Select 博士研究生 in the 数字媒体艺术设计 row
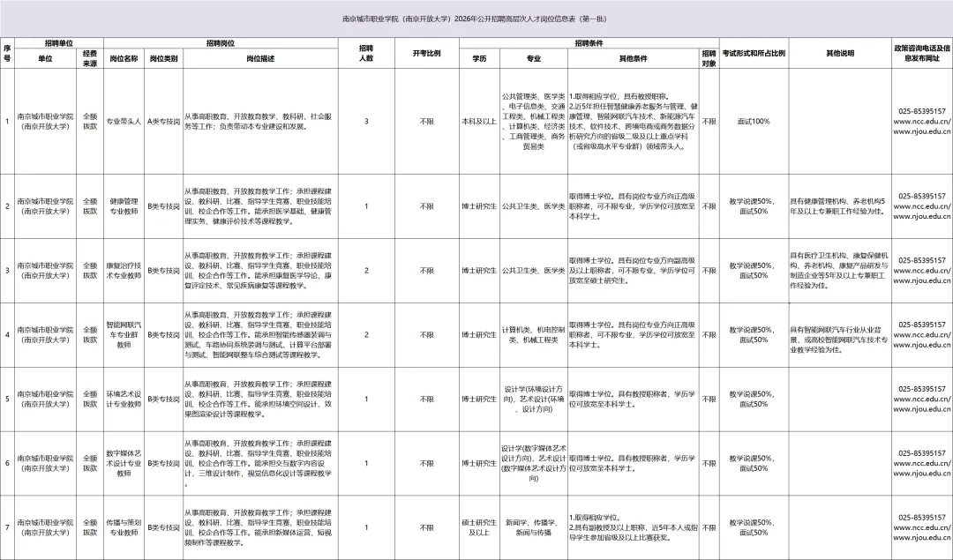The height and width of the screenshot is (560, 953). pos(479,463)
